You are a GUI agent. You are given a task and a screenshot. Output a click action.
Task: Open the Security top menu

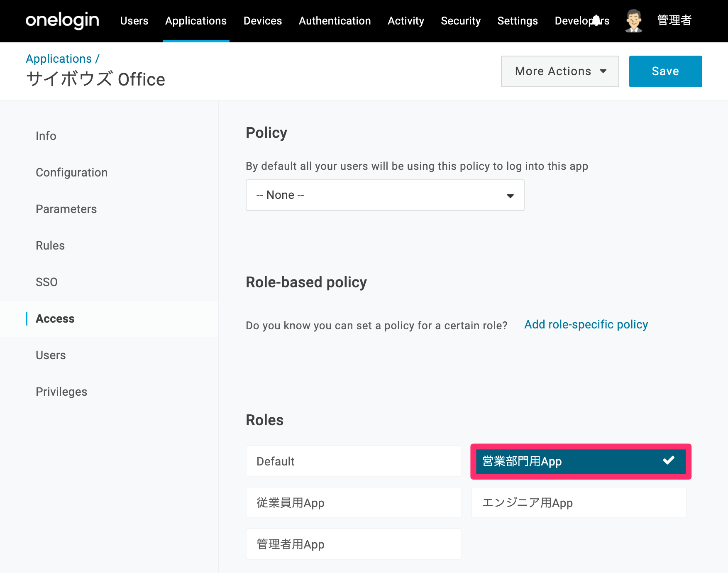coord(461,21)
